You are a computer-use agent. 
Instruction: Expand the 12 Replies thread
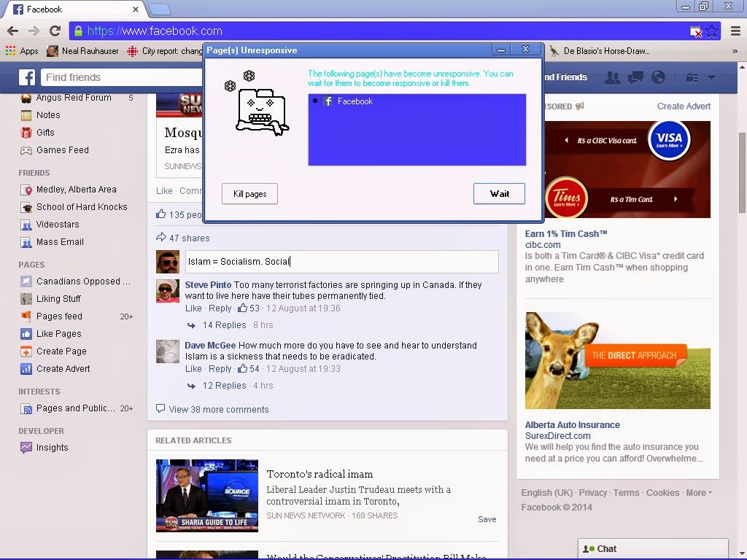pos(225,386)
